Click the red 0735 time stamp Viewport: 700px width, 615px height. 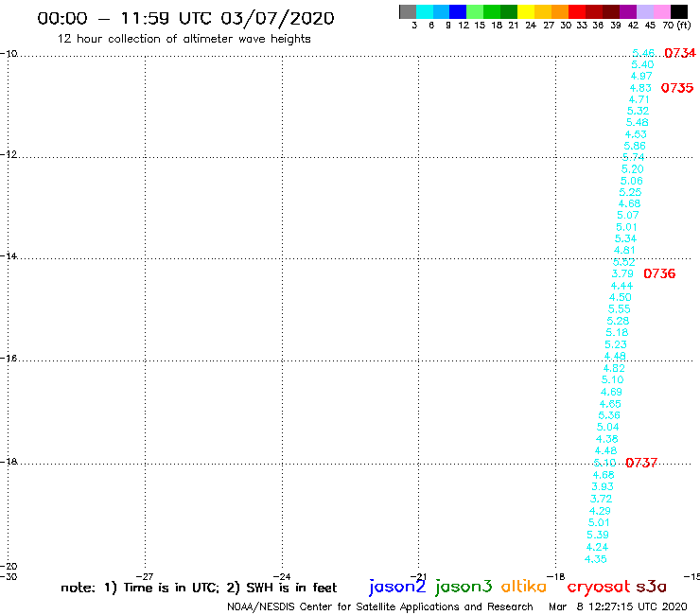[677, 88]
